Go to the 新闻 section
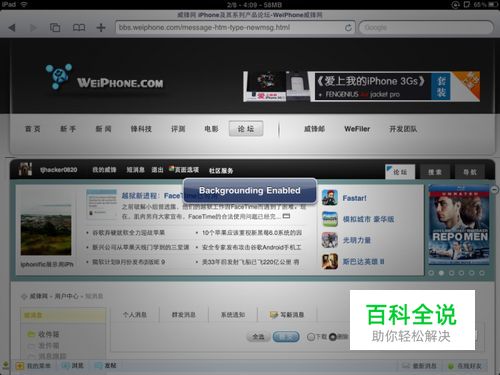Screen dimensions: 500x375 104,129
